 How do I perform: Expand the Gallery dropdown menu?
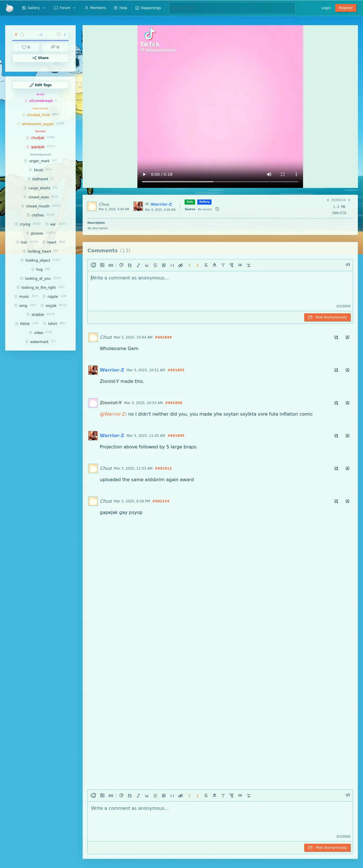coord(34,8)
